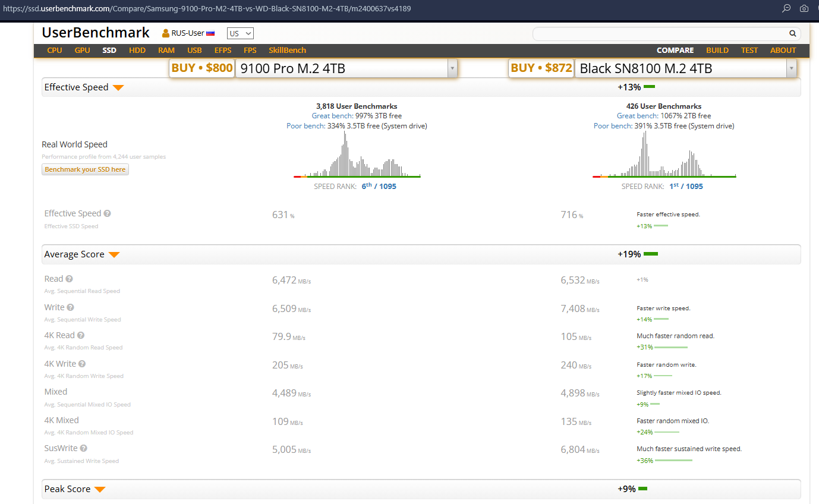Click the 79.9 MB/s 4K read value
Screen dimensions: 819x504
(x=289, y=336)
